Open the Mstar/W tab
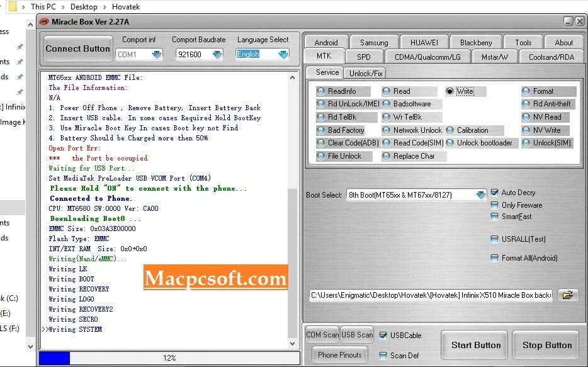The image size is (588, 367). (495, 57)
